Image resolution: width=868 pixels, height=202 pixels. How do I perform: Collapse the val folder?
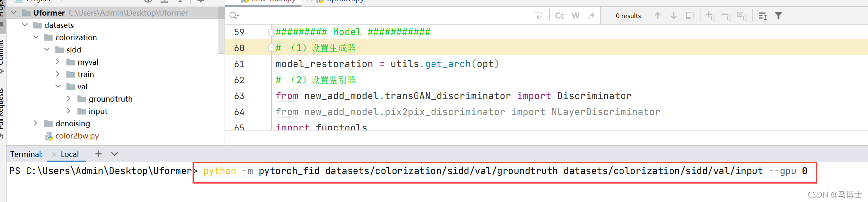click(58, 86)
